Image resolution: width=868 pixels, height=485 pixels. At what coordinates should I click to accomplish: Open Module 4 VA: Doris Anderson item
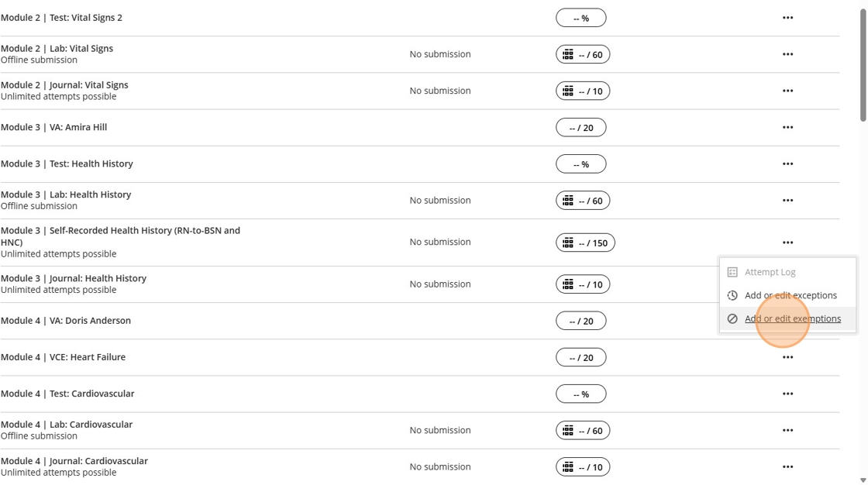click(66, 321)
